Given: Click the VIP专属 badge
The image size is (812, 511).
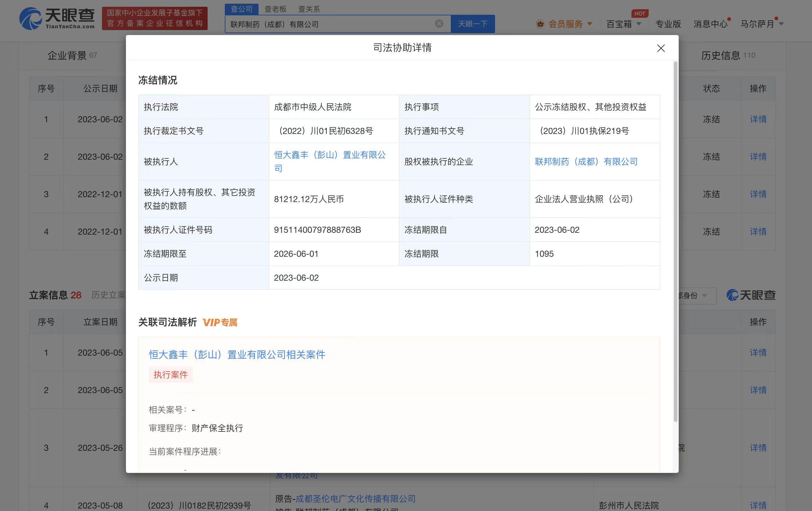Looking at the screenshot, I should pyautogui.click(x=220, y=322).
